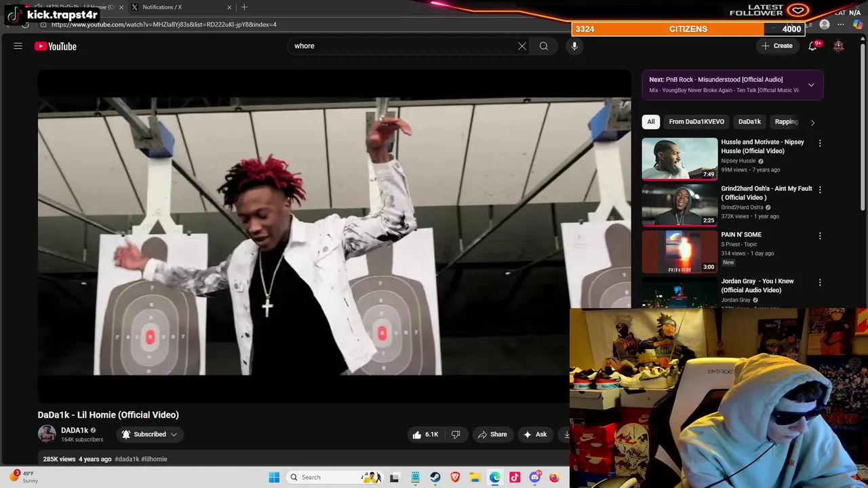This screenshot has width=868, height=488.
Task: Open Discord from the taskbar
Action: click(535, 477)
